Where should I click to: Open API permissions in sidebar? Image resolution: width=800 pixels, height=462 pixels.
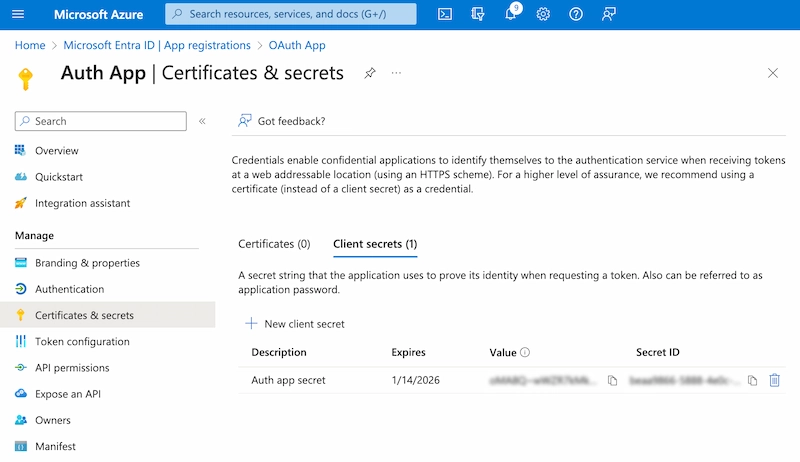coord(72,367)
